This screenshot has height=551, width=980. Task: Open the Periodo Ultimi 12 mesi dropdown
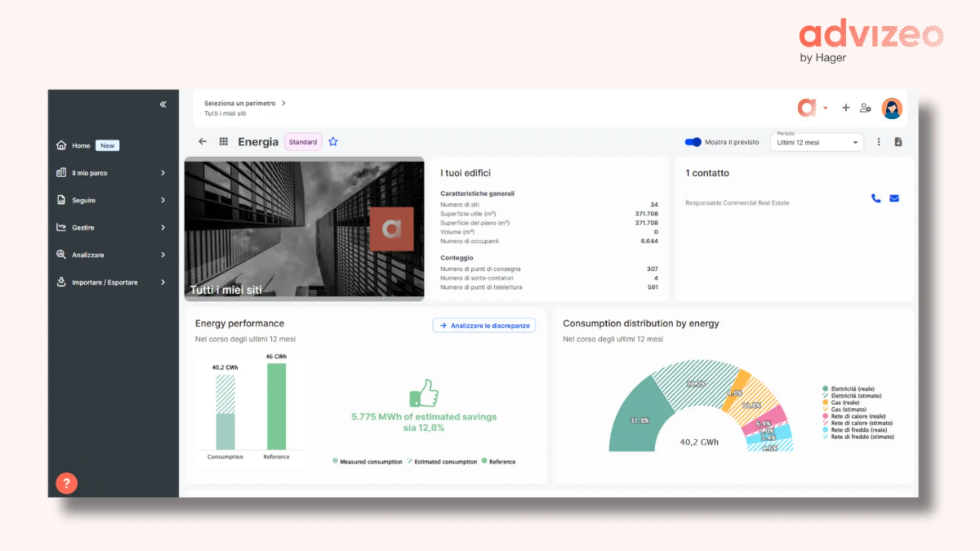click(816, 142)
